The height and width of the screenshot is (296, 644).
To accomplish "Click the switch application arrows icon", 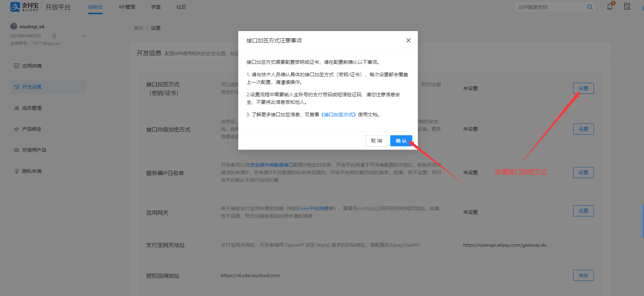I will (x=84, y=36).
